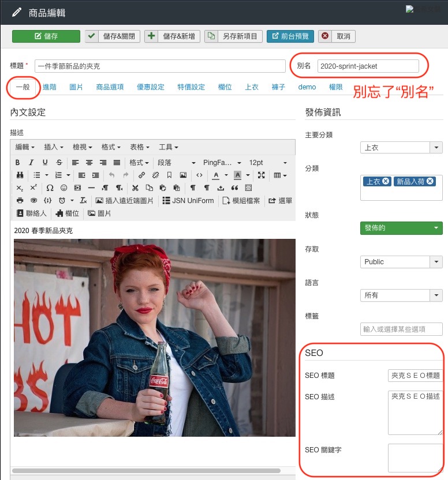This screenshot has width=448, height=480.
Task: Copy selection in the editor toolbar
Action: [149, 187]
